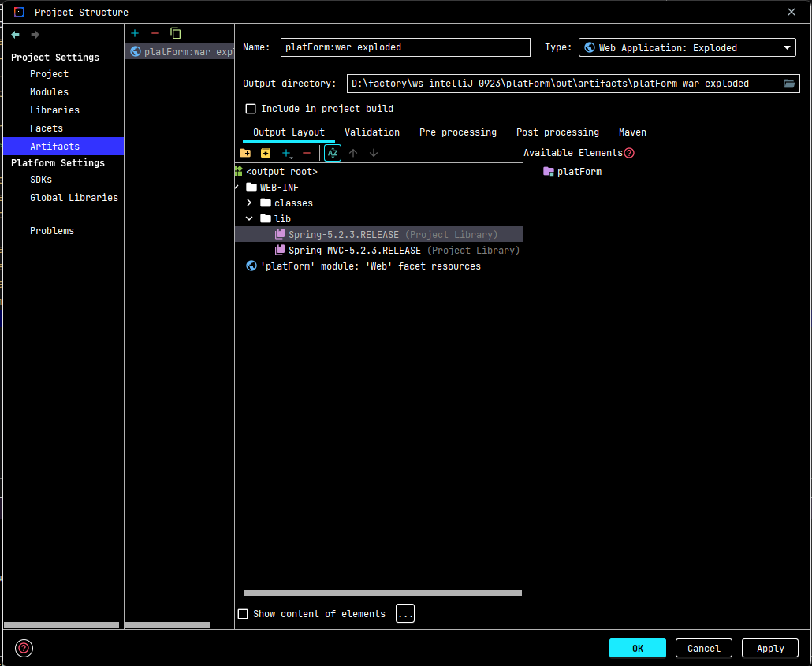Collapse the lib folder node

(x=249, y=218)
